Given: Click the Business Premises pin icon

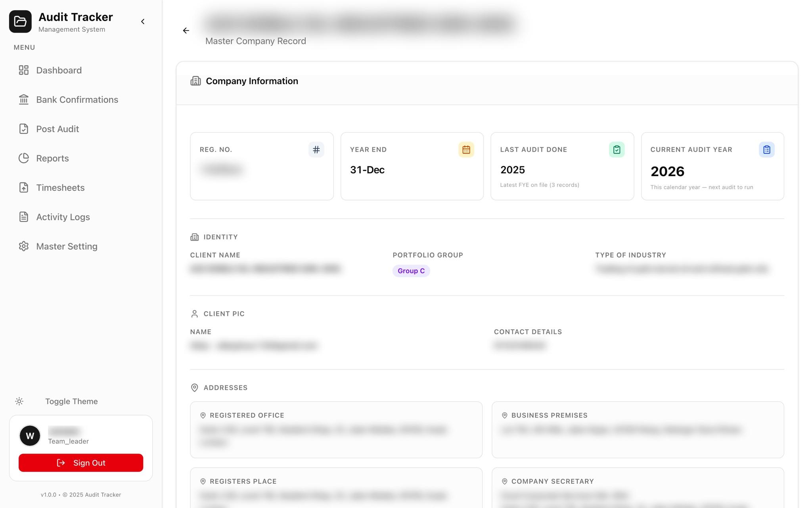Looking at the screenshot, I should click(x=504, y=415).
